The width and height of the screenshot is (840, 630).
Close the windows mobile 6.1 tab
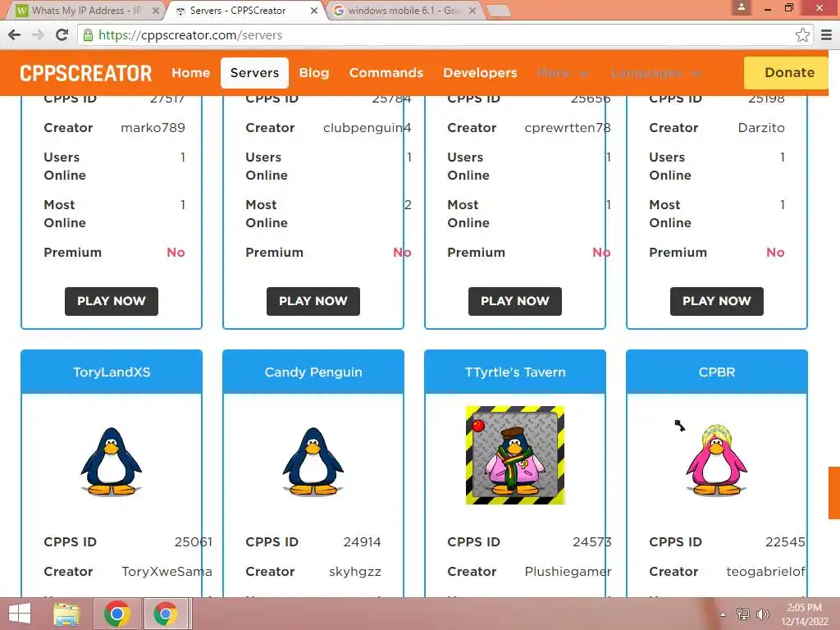472,10
